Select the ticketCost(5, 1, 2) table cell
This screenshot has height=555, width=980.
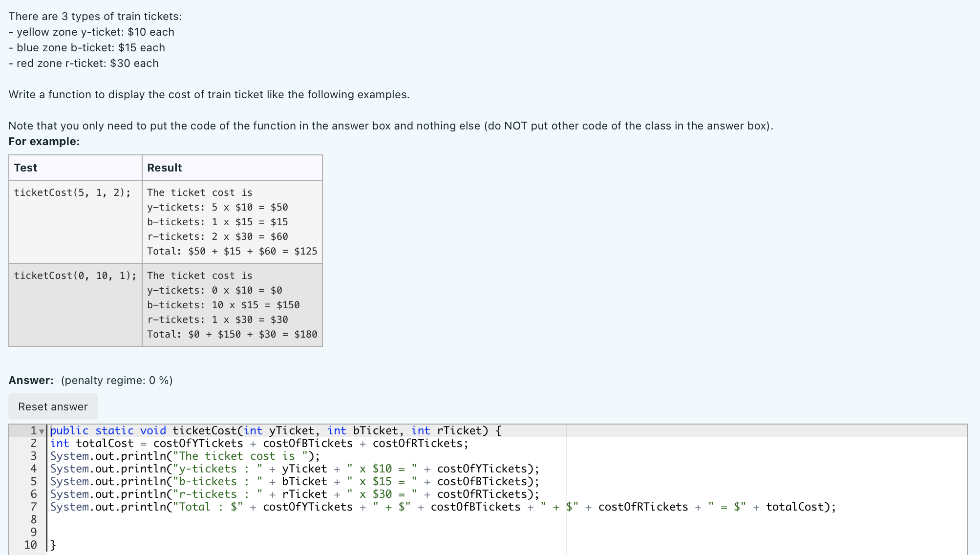click(x=71, y=192)
